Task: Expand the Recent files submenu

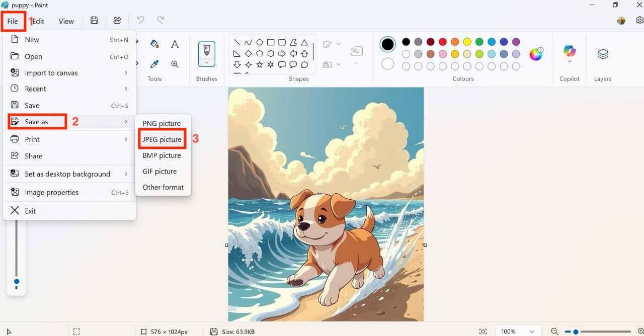Action: click(x=126, y=89)
